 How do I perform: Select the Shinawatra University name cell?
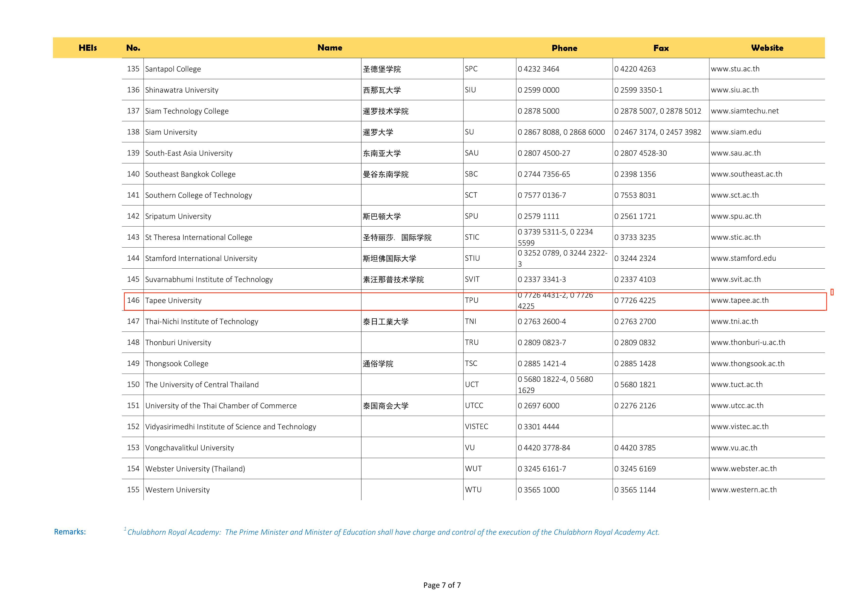(x=252, y=90)
